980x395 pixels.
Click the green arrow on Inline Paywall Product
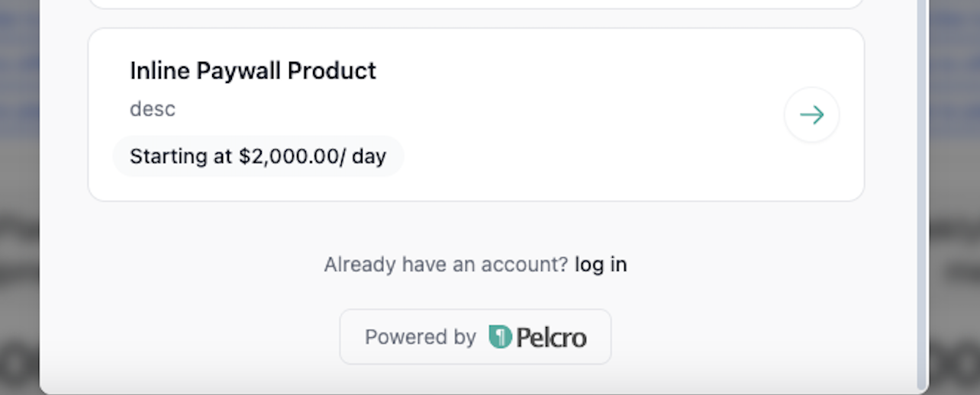[x=811, y=115]
